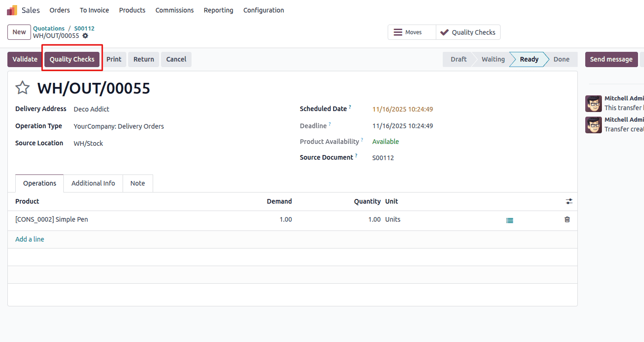Delete the Simple Pen line via trash icon
The height and width of the screenshot is (342, 644).
pyautogui.click(x=567, y=219)
